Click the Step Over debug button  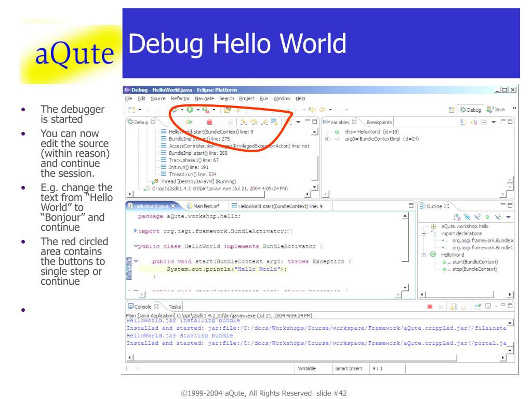click(x=254, y=122)
